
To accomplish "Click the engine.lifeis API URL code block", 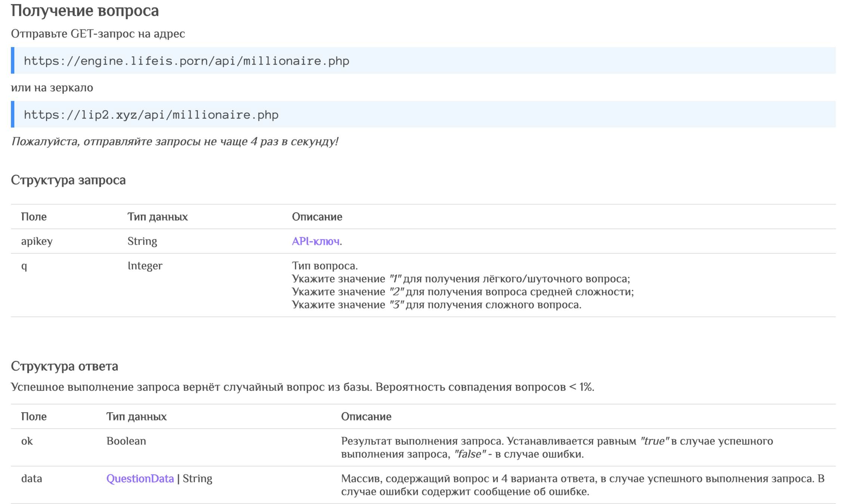I will click(186, 61).
